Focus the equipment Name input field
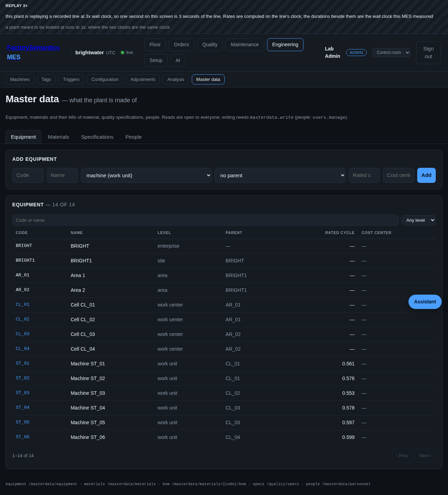The height and width of the screenshot is (495, 448). tap(62, 175)
